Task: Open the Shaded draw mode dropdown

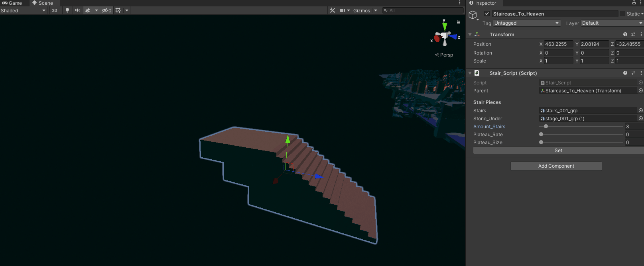Action: coord(23,10)
